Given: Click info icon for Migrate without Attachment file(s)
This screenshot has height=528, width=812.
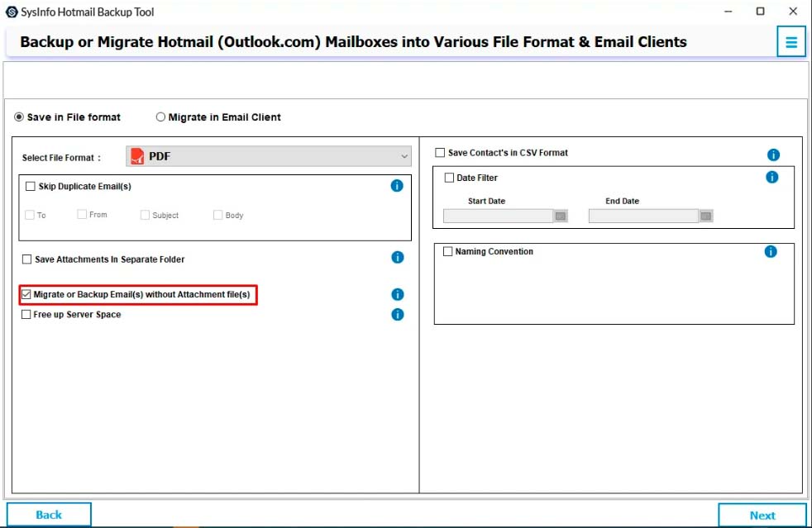Looking at the screenshot, I should tap(397, 294).
